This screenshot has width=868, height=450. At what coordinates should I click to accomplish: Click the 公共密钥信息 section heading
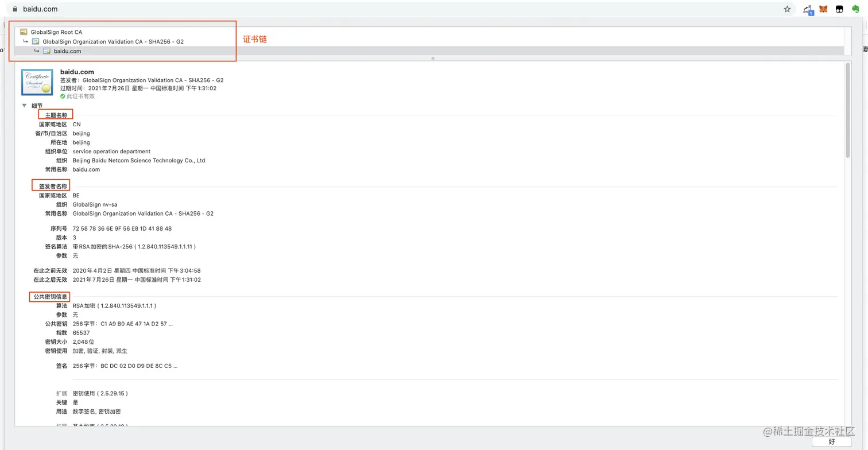pos(50,297)
